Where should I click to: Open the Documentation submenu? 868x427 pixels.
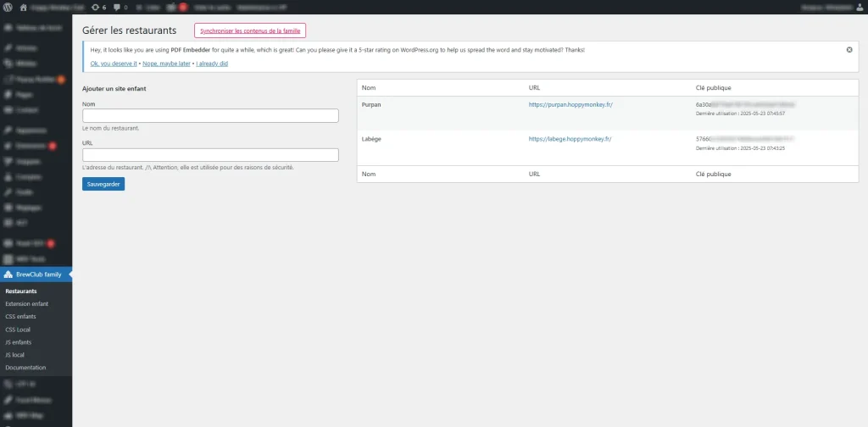click(25, 367)
